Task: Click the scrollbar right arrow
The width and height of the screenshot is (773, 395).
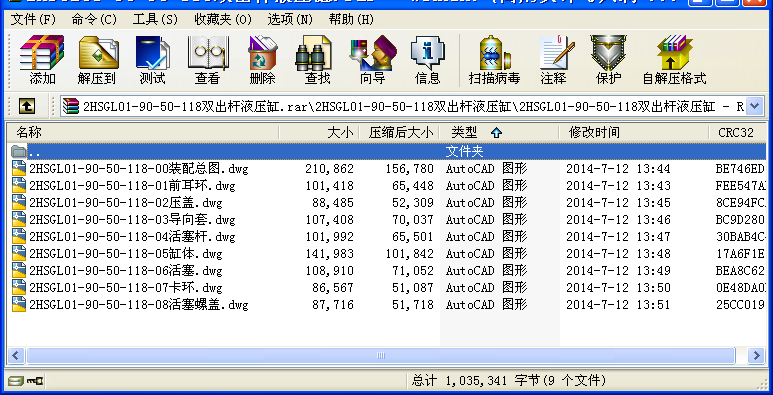Action: point(756,355)
